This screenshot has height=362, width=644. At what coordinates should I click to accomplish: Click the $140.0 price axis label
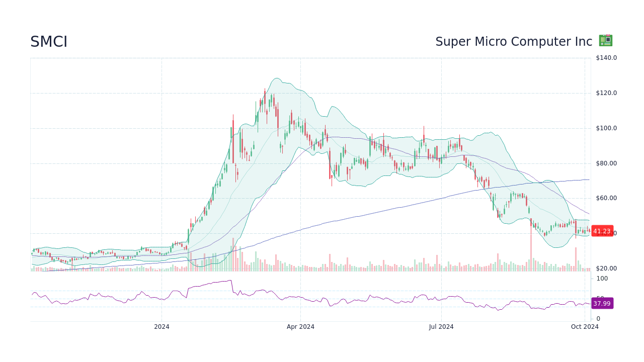[x=606, y=58]
